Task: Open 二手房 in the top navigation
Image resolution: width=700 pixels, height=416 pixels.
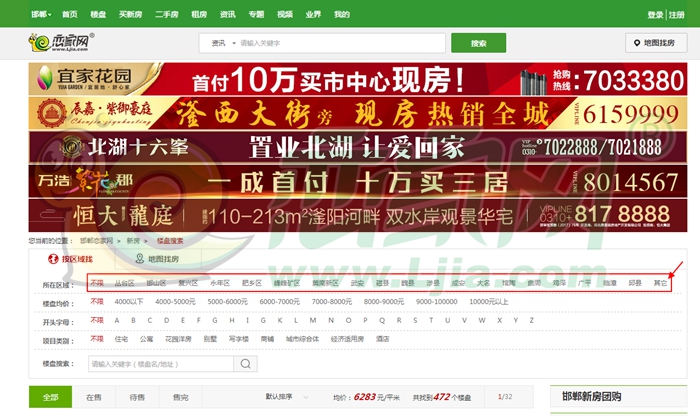Action: click(167, 14)
